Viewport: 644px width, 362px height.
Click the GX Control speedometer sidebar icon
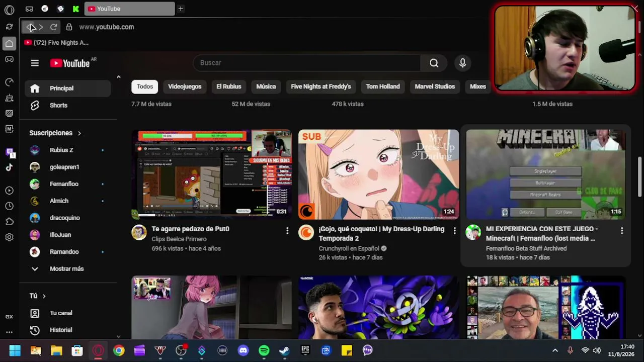click(9, 82)
